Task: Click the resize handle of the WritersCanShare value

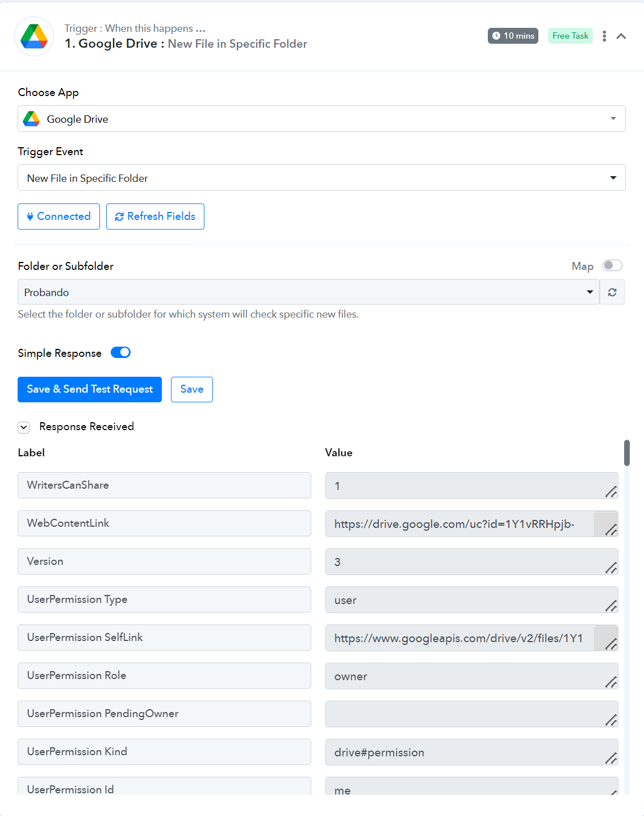Action: (x=611, y=492)
